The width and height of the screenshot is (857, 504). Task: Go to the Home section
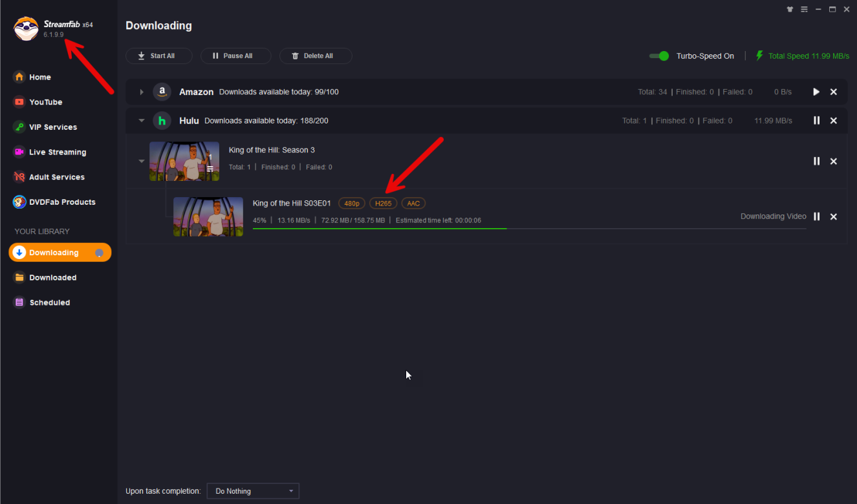(40, 77)
